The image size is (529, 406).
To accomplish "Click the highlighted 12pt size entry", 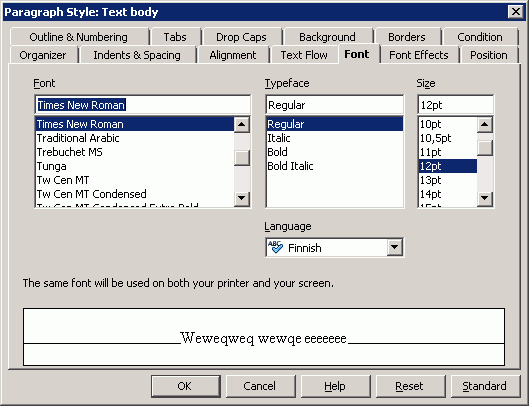I will pos(448,166).
